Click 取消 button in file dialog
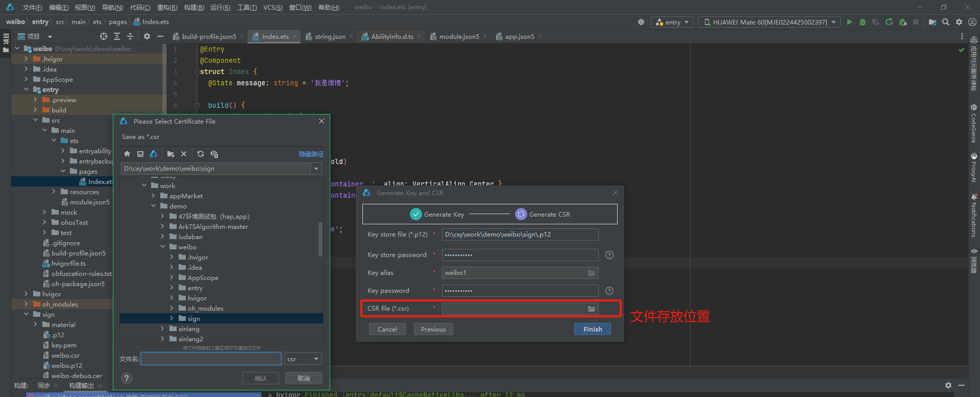980x397 pixels. pyautogui.click(x=304, y=378)
